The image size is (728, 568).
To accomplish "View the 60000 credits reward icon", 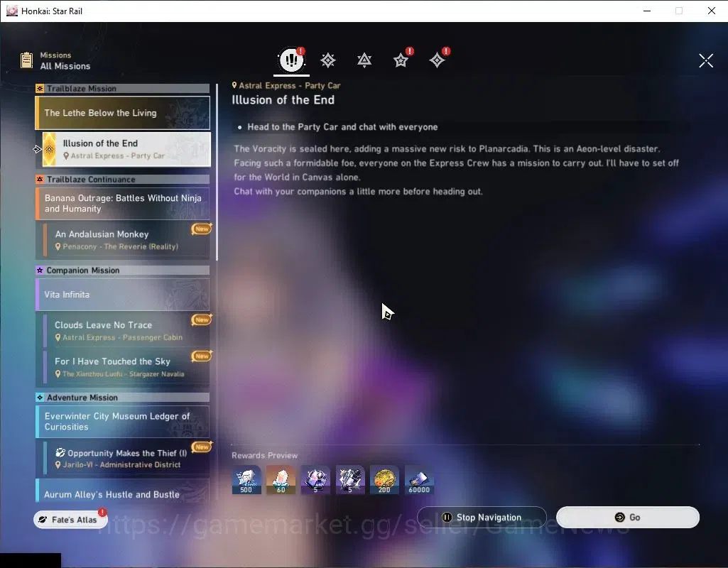I will pos(419,480).
